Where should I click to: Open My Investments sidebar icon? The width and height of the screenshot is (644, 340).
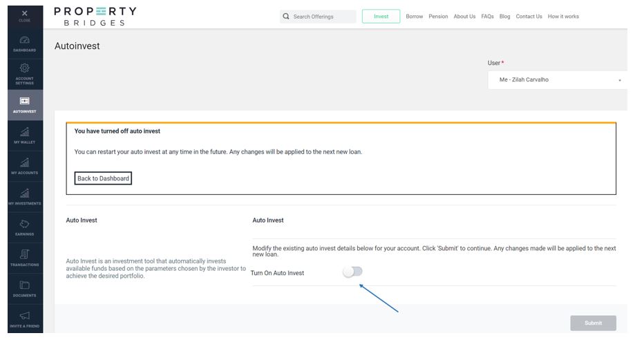24,195
